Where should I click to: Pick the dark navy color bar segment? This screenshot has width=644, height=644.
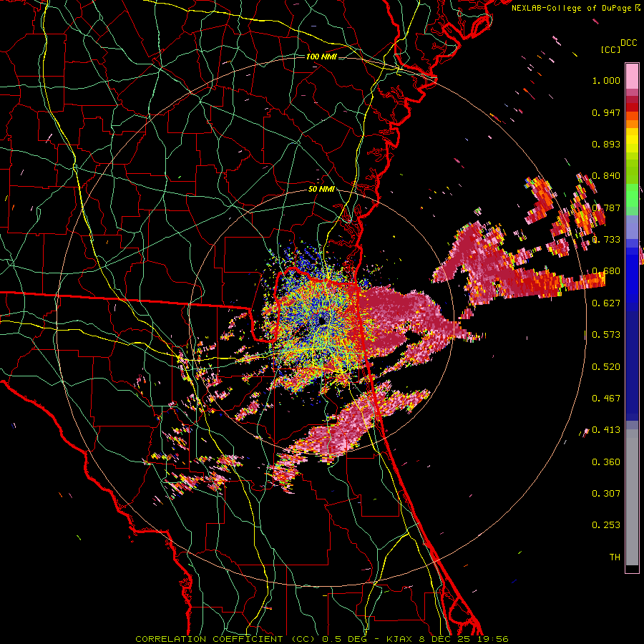(632, 366)
